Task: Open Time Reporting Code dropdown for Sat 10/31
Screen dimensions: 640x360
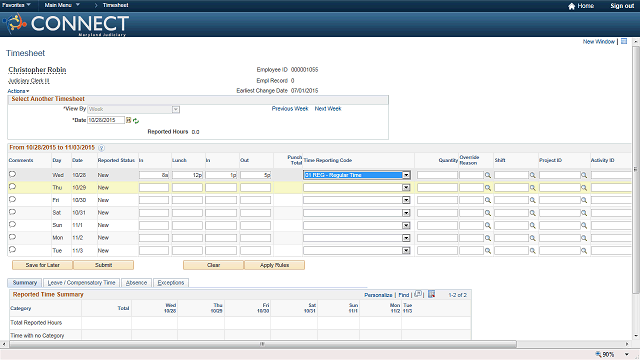Action: pos(406,213)
